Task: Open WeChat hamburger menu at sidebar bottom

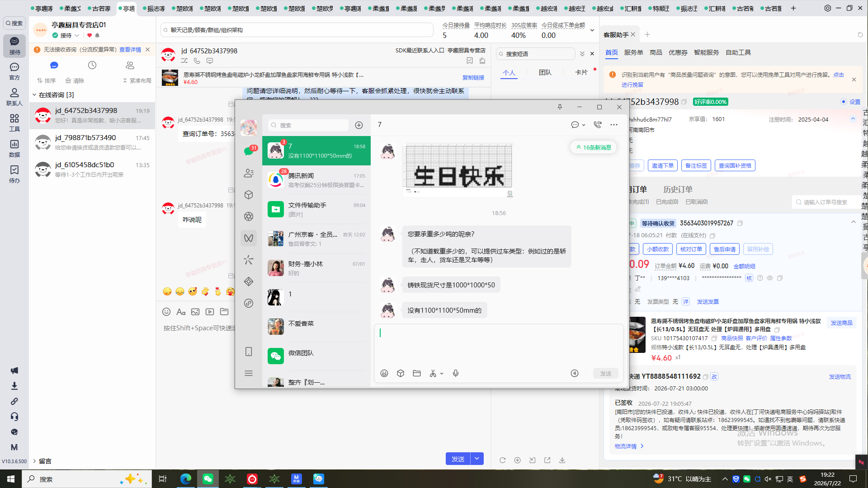Action: tap(249, 373)
